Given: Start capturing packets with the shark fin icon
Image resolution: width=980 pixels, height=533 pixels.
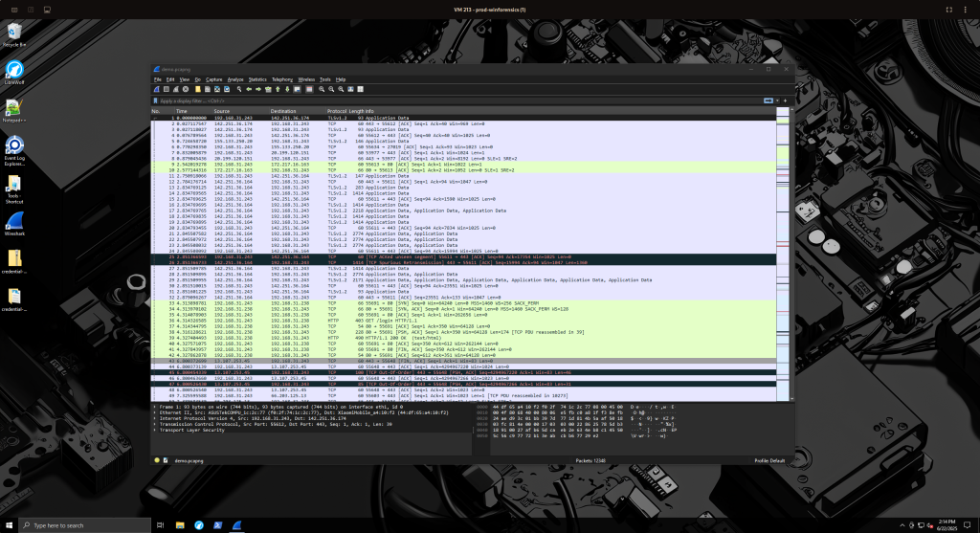Looking at the screenshot, I should pyautogui.click(x=156, y=89).
